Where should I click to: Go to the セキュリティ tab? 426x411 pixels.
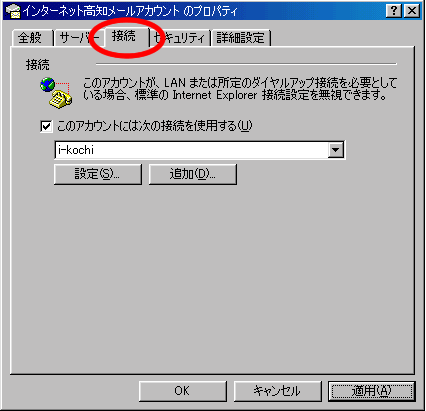click(x=180, y=37)
